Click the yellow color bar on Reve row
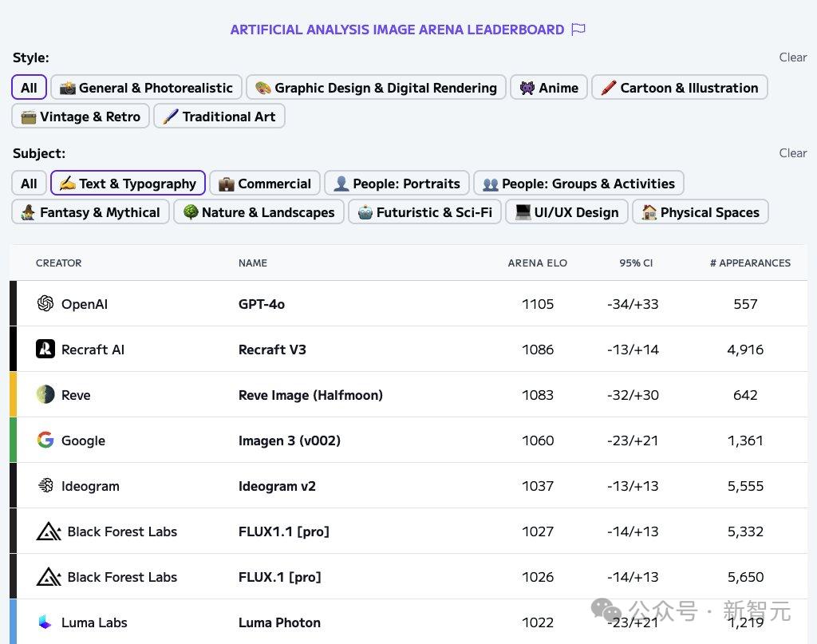Image resolution: width=817 pixels, height=644 pixels. coord(13,394)
